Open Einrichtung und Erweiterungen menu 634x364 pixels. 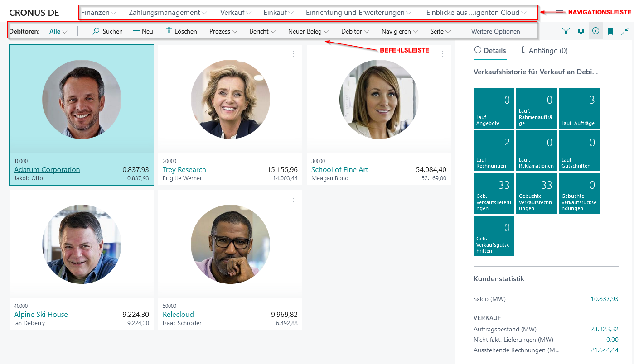point(359,13)
